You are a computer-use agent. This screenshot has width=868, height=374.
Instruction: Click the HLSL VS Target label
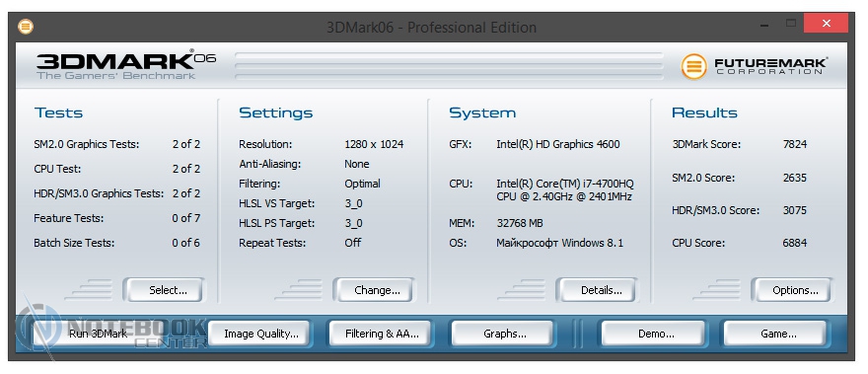(x=277, y=203)
